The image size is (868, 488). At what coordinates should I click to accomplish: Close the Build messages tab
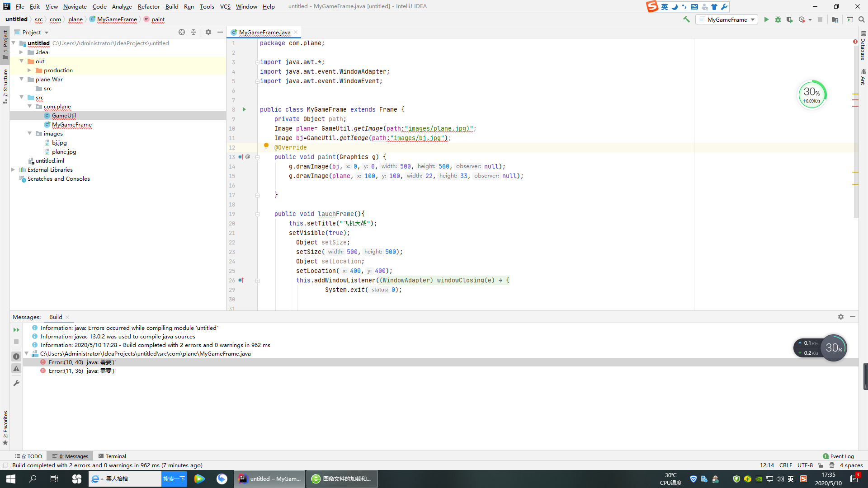coord(67,317)
